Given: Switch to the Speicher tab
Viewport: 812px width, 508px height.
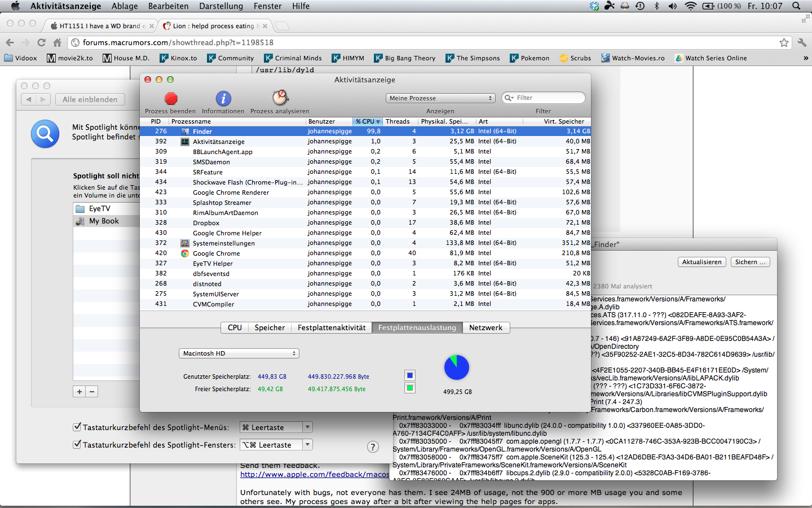Looking at the screenshot, I should [x=270, y=328].
